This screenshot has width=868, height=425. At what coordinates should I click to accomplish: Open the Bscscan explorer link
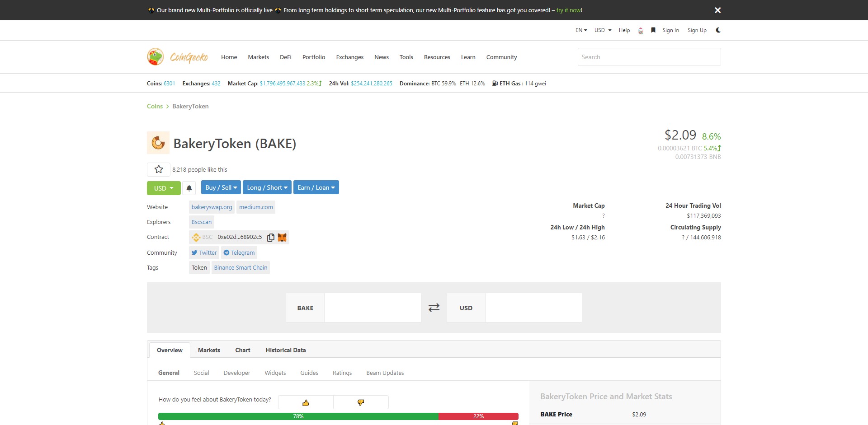coord(202,222)
